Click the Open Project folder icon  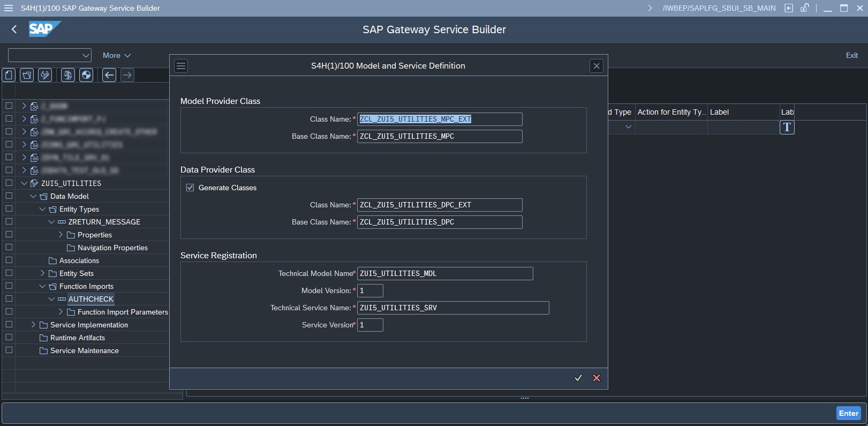coord(27,75)
